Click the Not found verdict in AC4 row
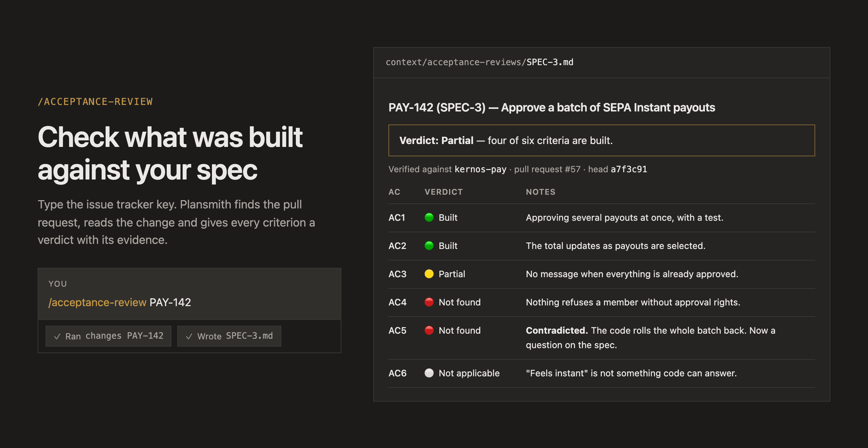Image resolution: width=868 pixels, height=448 pixels. 460,303
